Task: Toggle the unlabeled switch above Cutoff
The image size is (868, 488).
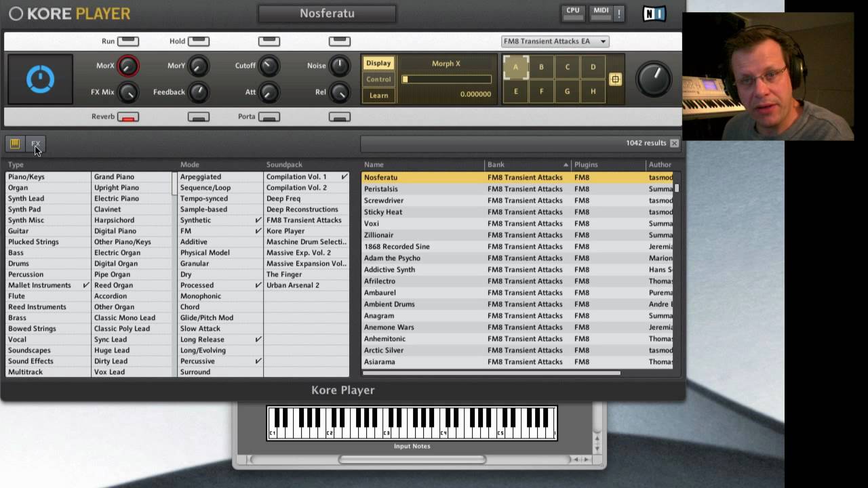Action: [x=269, y=41]
